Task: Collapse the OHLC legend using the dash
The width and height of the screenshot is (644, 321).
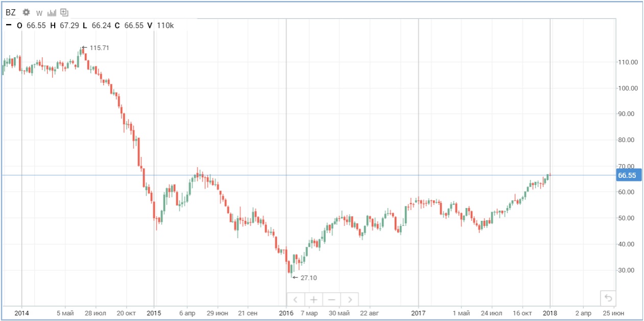Action: (x=9, y=25)
